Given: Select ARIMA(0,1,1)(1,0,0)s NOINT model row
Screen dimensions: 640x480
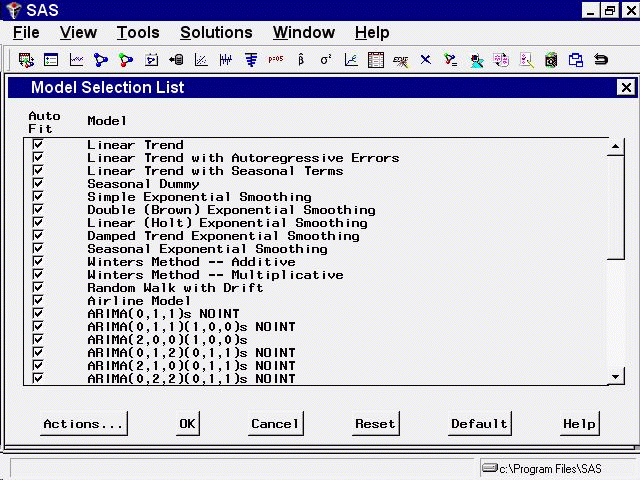Looking at the screenshot, I should [191, 327].
